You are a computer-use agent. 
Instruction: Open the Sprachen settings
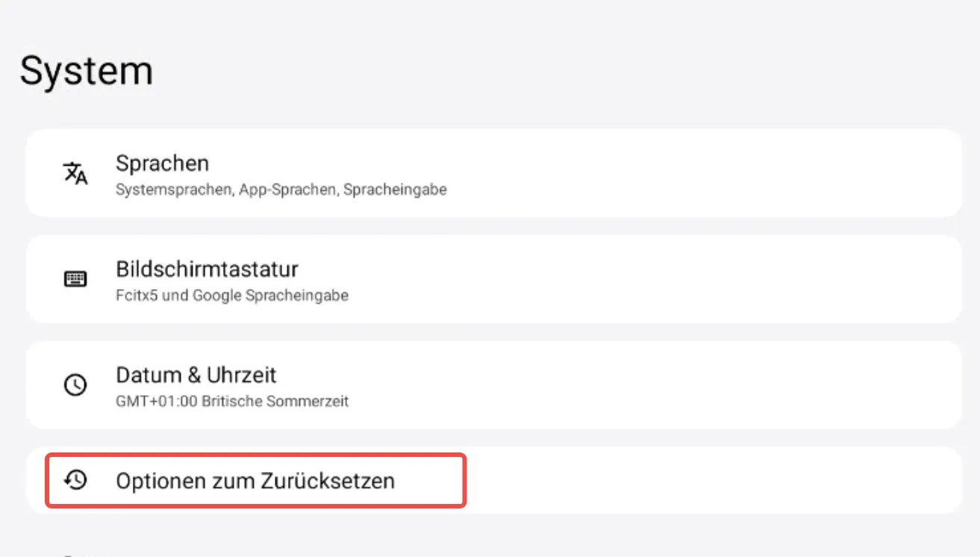coord(162,164)
